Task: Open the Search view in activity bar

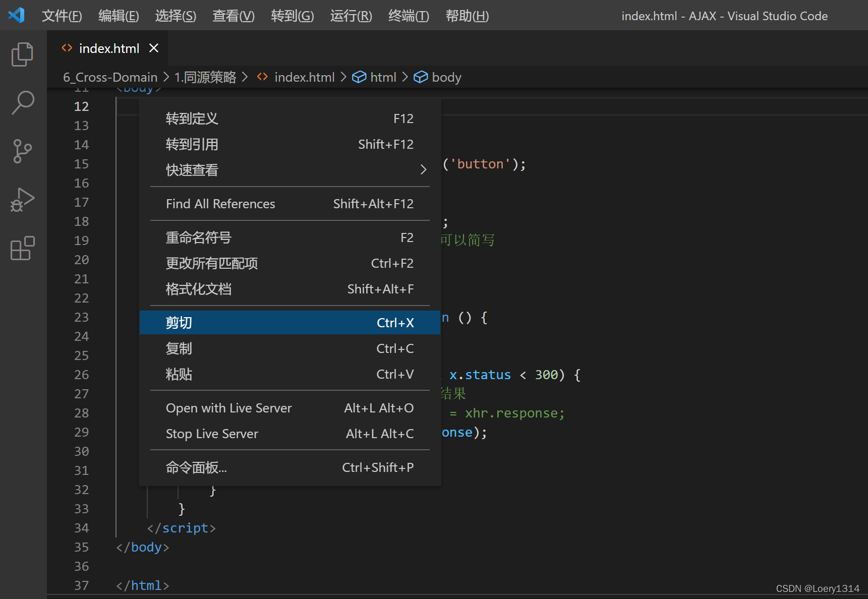Action: (x=22, y=102)
